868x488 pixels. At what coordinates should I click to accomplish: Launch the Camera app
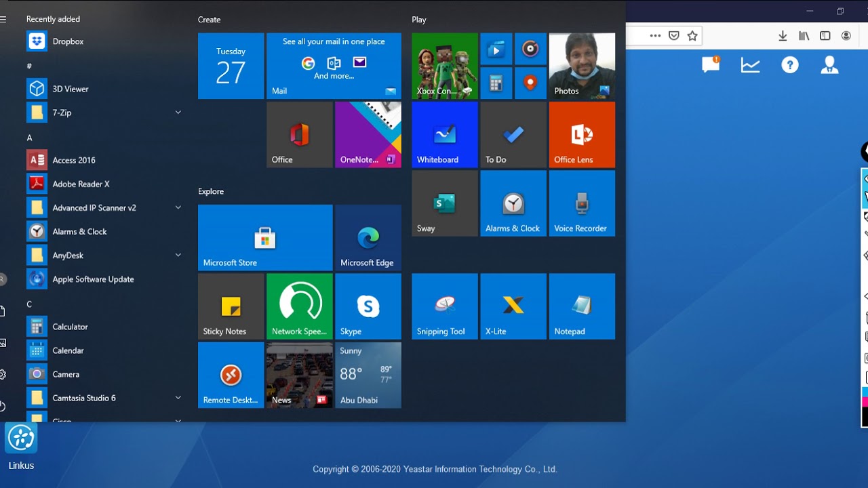click(x=104, y=373)
